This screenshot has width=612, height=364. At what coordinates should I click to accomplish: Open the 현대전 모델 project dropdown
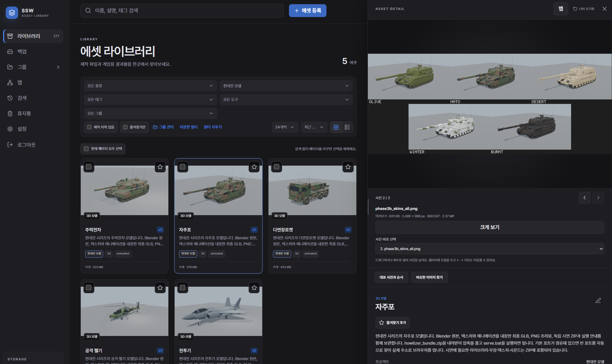tap(286, 86)
